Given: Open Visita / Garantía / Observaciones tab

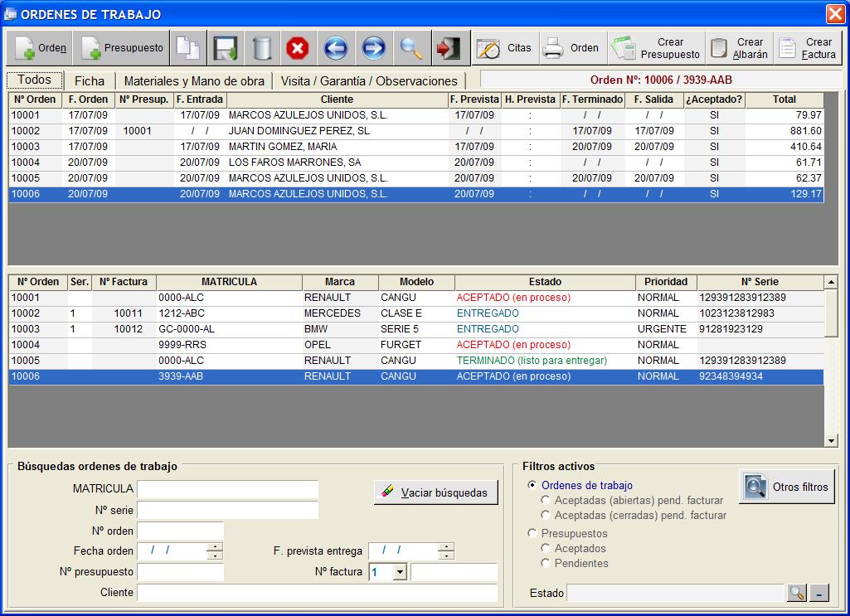Looking at the screenshot, I should (x=369, y=81).
